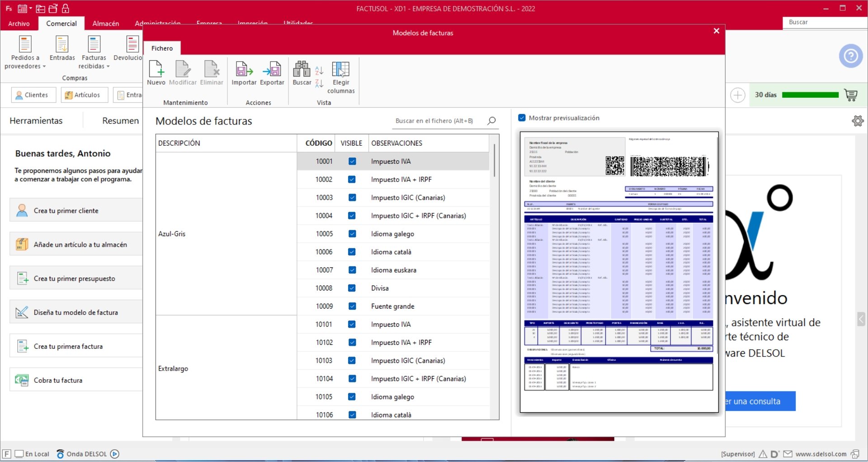Image resolution: width=868 pixels, height=462 pixels.
Task: Click the Modificar icon in the ribbon
Action: coord(183,69)
